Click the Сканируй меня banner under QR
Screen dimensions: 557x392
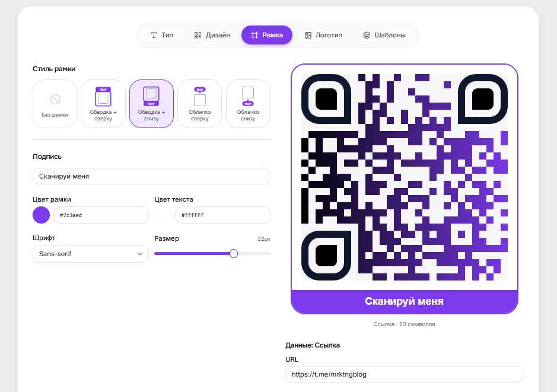tap(404, 301)
